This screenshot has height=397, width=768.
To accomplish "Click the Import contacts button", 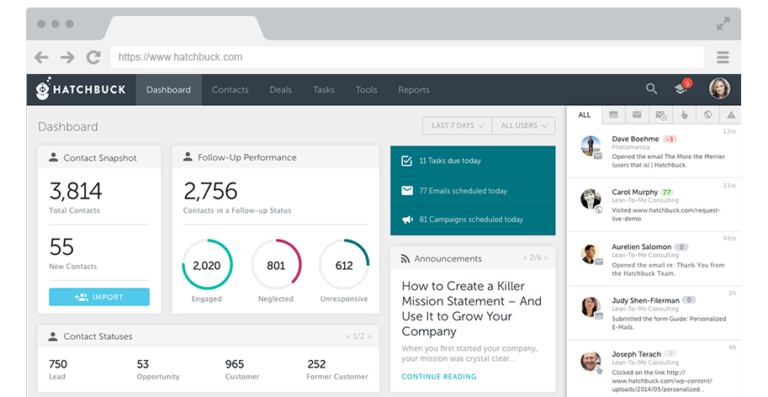I will coord(99,297).
